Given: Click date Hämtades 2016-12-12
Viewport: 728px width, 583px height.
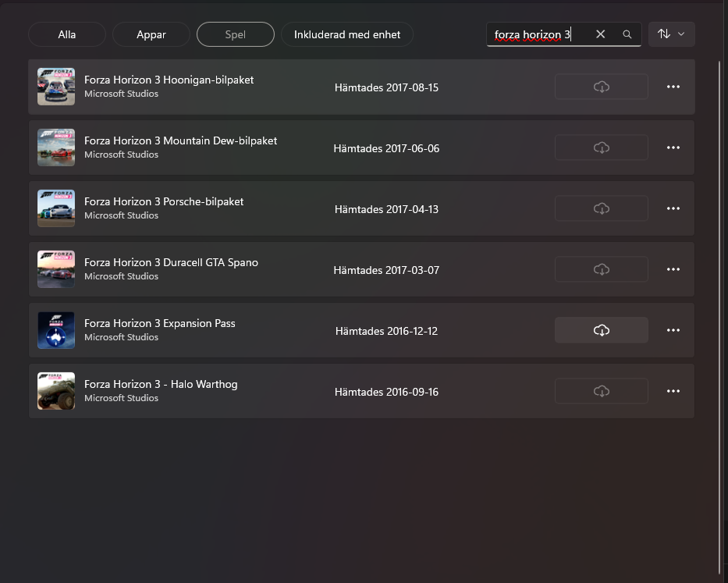Looking at the screenshot, I should [386, 331].
